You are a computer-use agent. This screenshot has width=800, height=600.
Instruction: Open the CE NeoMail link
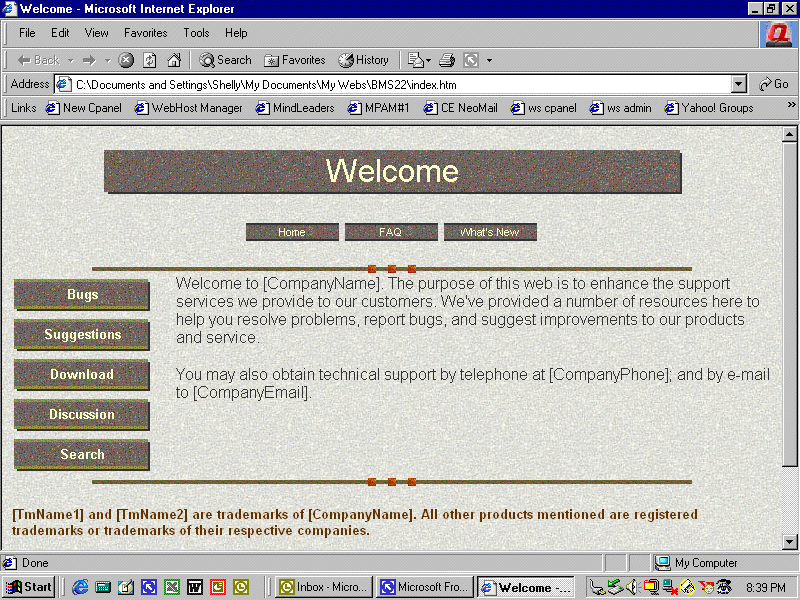coord(460,108)
